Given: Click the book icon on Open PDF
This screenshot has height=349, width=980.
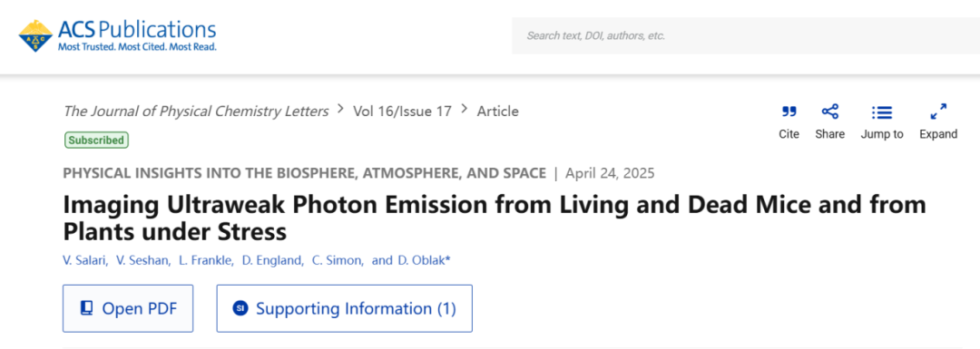Looking at the screenshot, I should point(87,308).
